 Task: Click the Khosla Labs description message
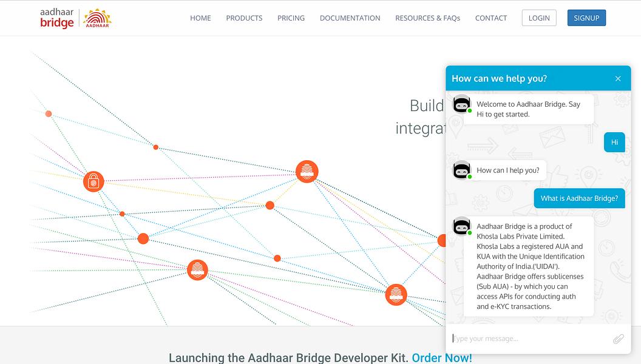(x=529, y=266)
